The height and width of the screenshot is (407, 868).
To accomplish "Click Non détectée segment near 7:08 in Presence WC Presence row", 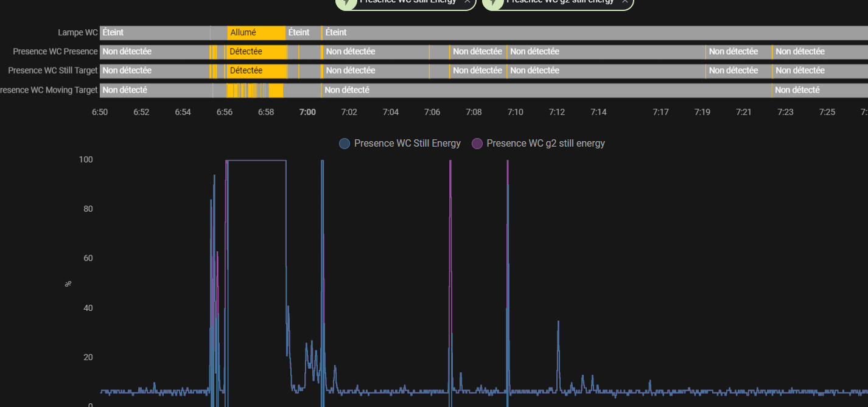I will click(x=478, y=52).
